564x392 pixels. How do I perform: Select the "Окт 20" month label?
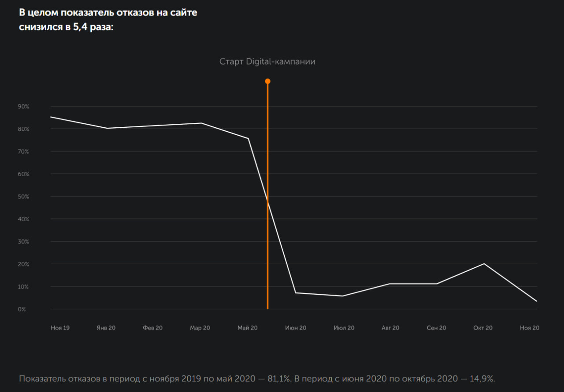pos(483,328)
